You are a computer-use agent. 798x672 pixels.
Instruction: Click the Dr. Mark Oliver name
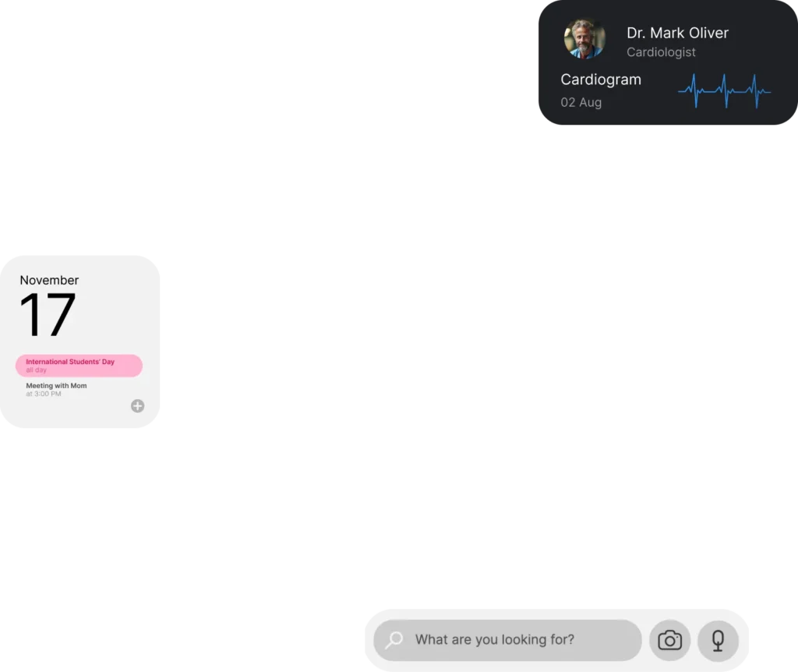pos(677,33)
